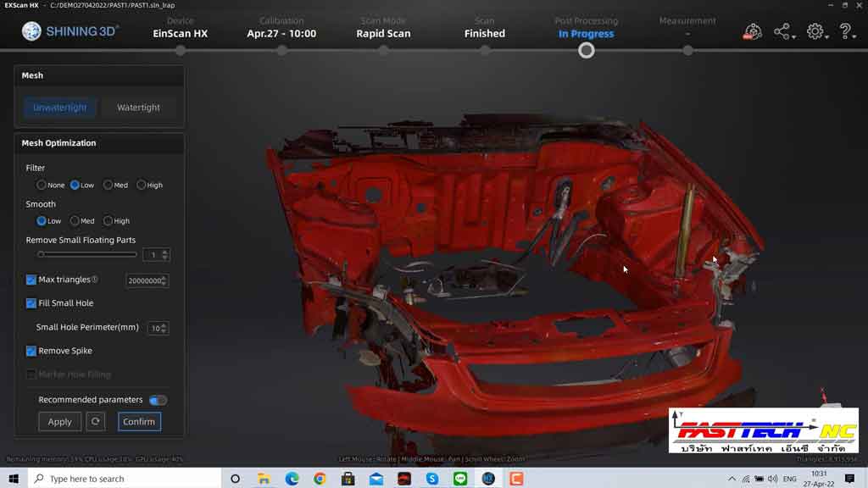Click the Mesh Optimization panel header
This screenshot has width=868, height=488.
click(x=99, y=142)
